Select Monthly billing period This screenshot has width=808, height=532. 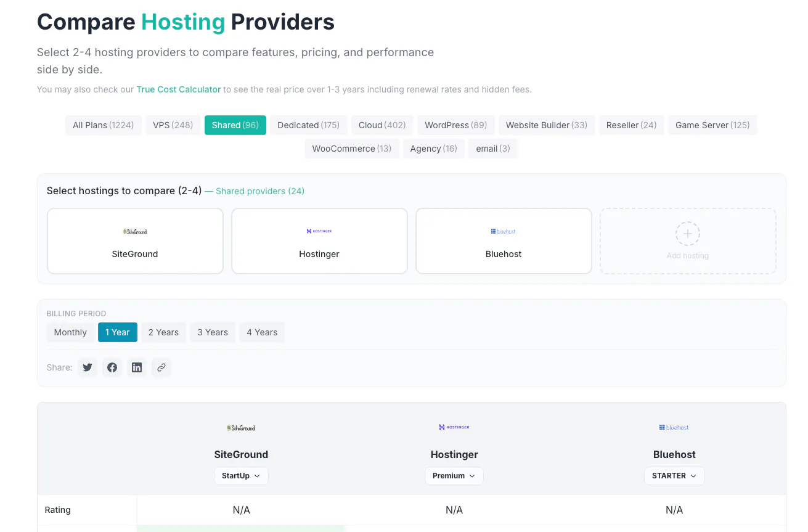[70, 332]
